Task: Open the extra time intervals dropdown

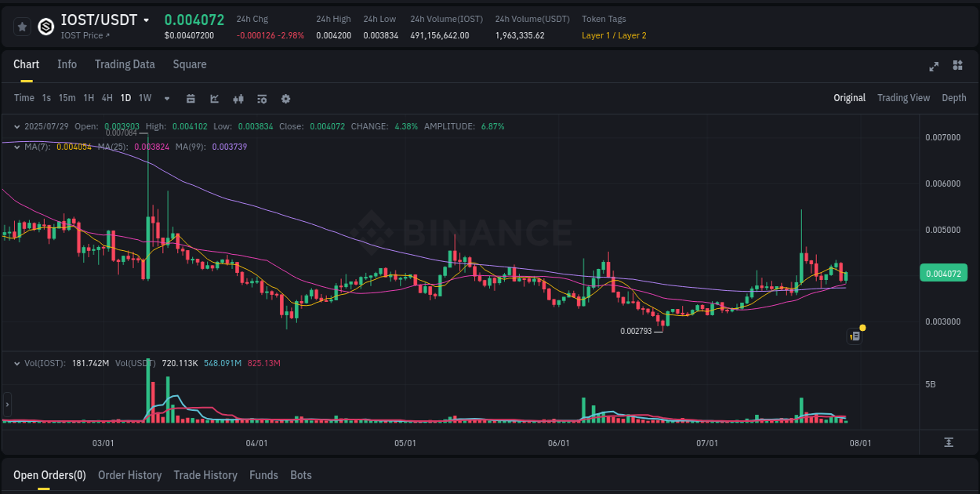Action: tap(166, 99)
